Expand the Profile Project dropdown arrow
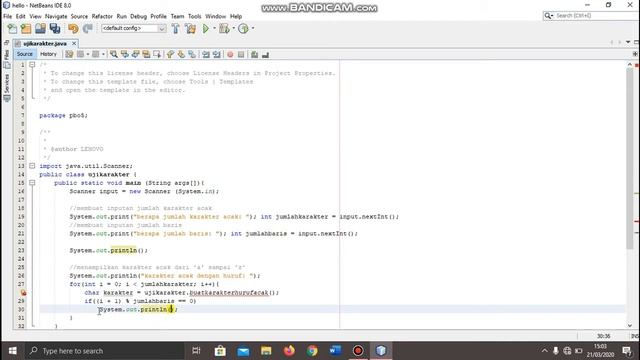Screen dimensions: 640x360 click(253, 29)
